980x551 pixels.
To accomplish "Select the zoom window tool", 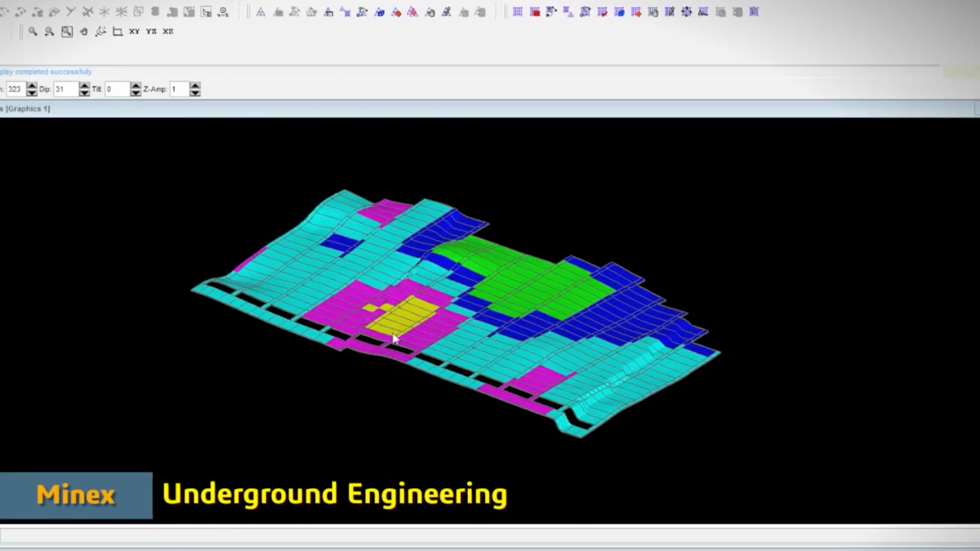I will click(x=67, y=32).
